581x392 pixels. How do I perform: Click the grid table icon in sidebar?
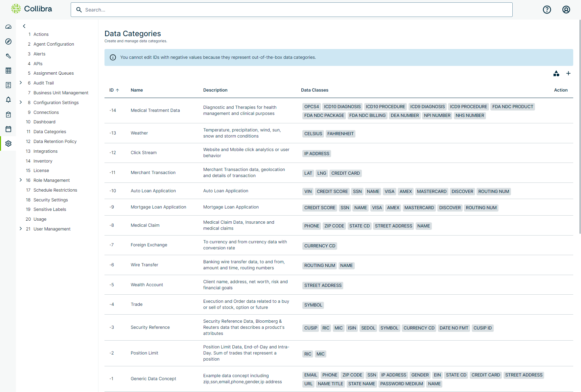[x=8, y=71]
